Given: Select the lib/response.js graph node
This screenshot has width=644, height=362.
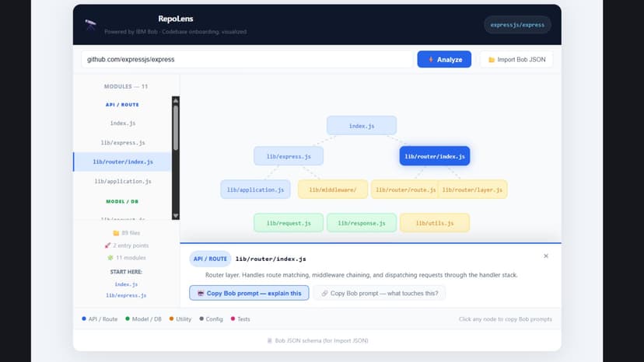Looking at the screenshot, I should pos(362,223).
